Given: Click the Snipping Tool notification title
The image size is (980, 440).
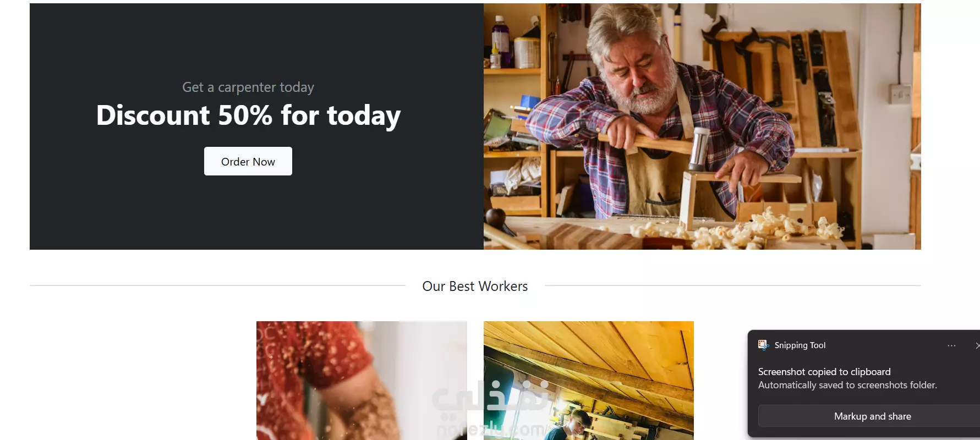Looking at the screenshot, I should pos(800,345).
